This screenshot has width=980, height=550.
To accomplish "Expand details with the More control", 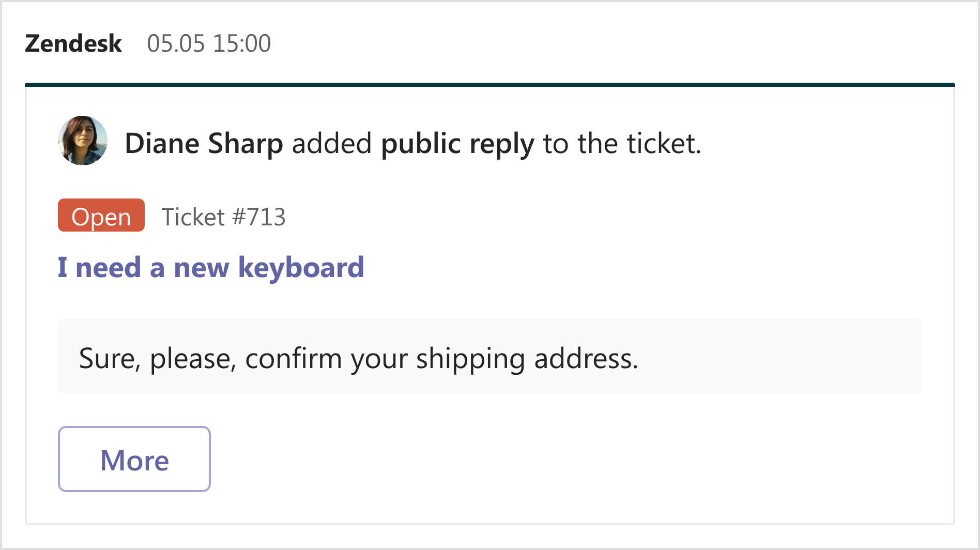I will (x=134, y=459).
